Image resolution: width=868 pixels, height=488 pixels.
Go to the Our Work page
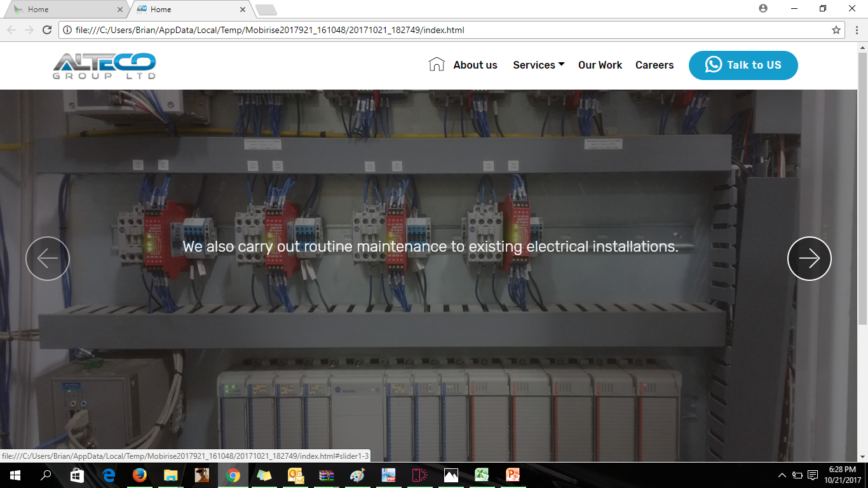(600, 65)
